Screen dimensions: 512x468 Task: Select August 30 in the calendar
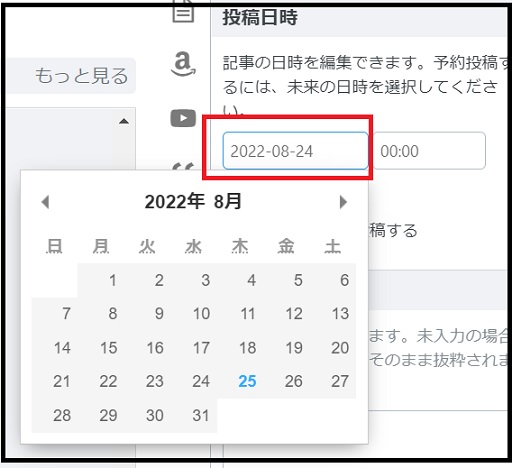[x=147, y=416]
